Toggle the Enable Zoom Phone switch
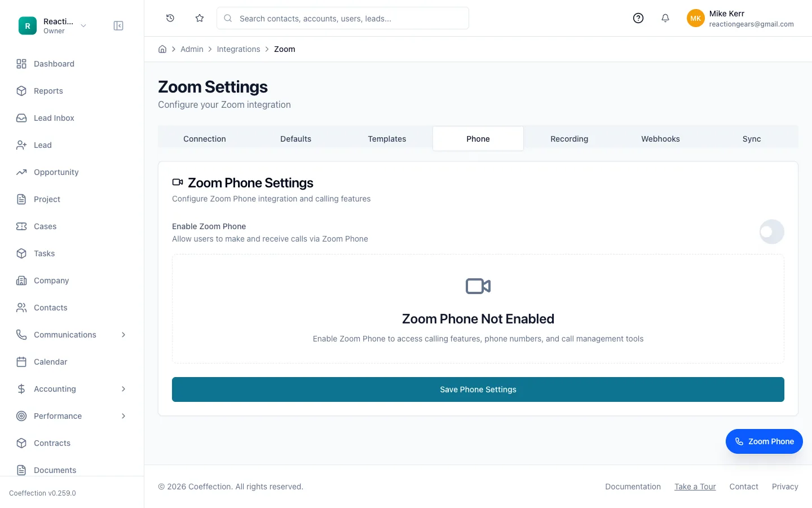The height and width of the screenshot is (508, 812). pos(772,232)
